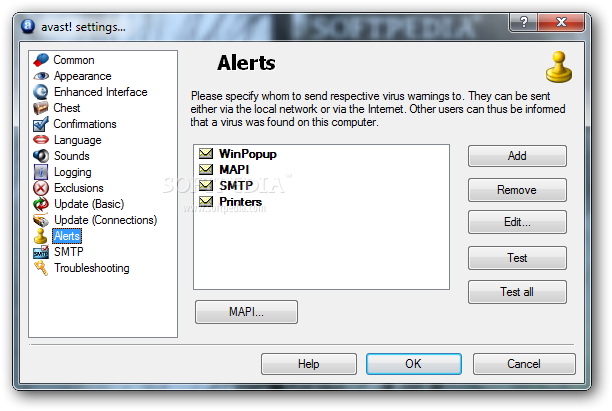Click the Add button

(x=517, y=156)
